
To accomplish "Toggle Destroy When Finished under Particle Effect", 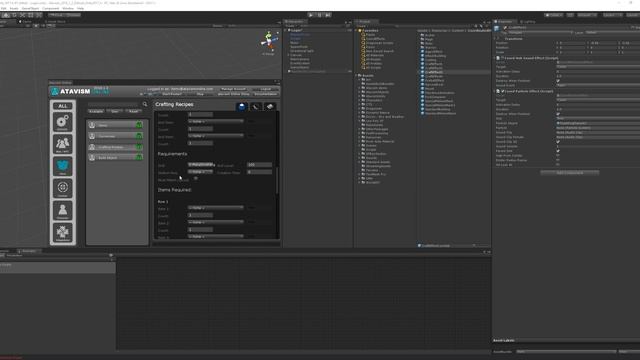I will pos(558,114).
